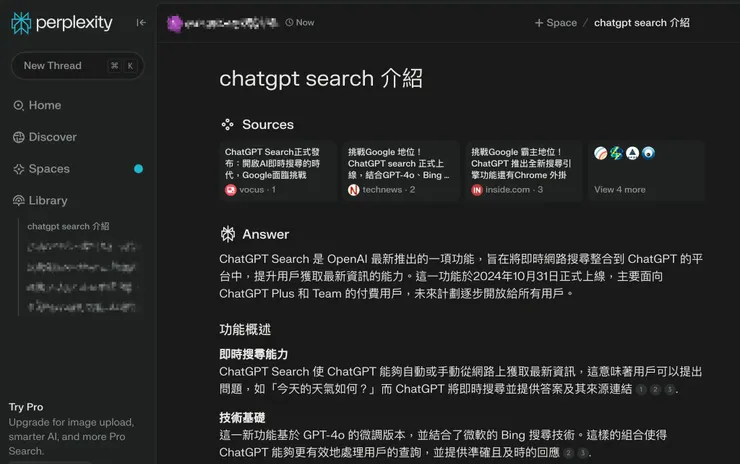740x464 pixels.
Task: Click the inside.com favicon icon
Action: 477,190
